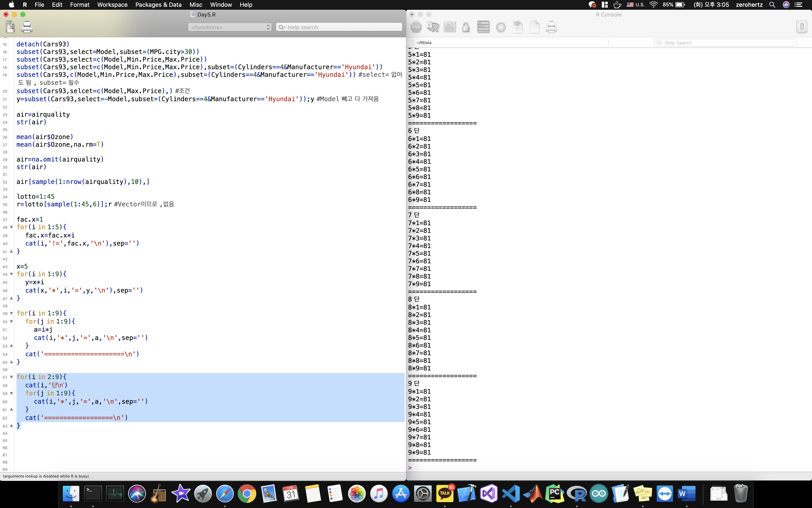Click the Help Search field in R Console
Viewport: 812px width, 508px height.
click(x=725, y=43)
